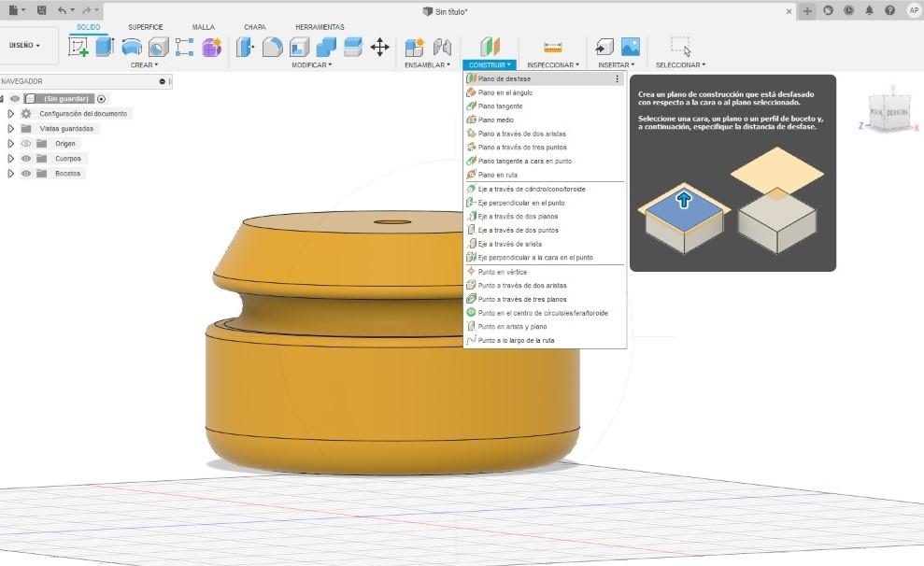Viewport: 924px width, 566px height.
Task: Open the DISEÑO workspace dropdown
Action: (24, 46)
